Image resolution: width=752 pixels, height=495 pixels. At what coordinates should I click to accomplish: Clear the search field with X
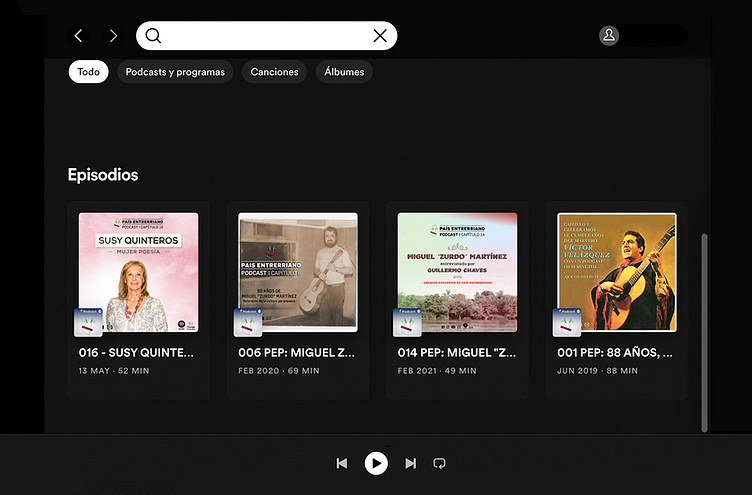[x=380, y=36]
